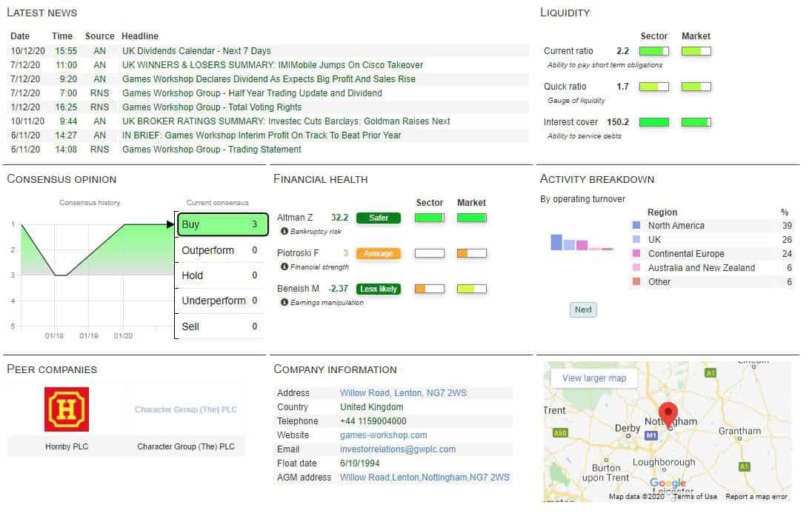
Task: Click the North America legend color square
Action: [x=636, y=226]
